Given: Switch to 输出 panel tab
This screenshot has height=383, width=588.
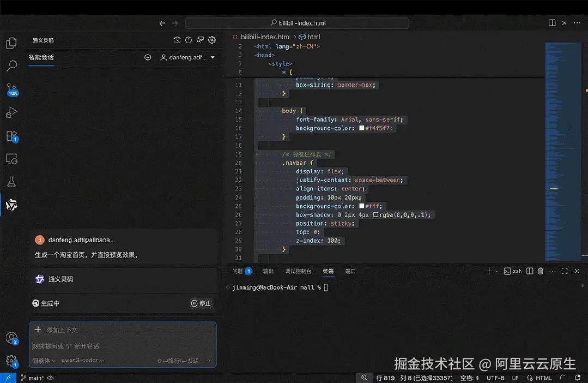Looking at the screenshot, I should click(268, 271).
